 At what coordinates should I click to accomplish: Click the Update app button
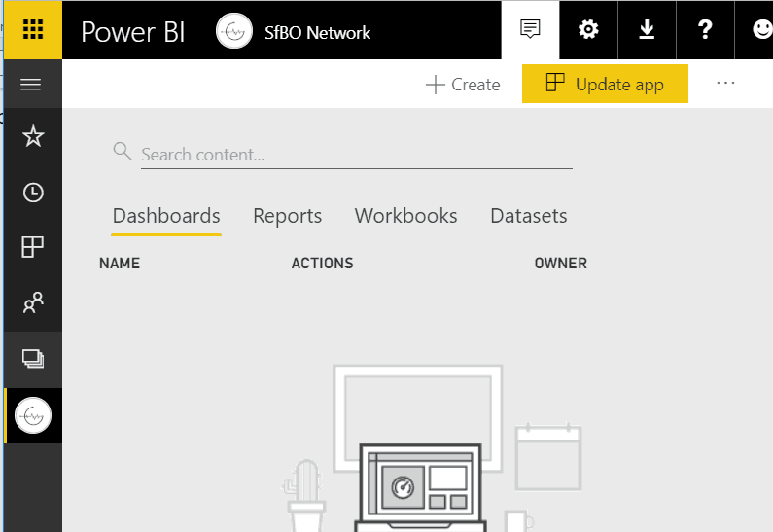(x=605, y=85)
